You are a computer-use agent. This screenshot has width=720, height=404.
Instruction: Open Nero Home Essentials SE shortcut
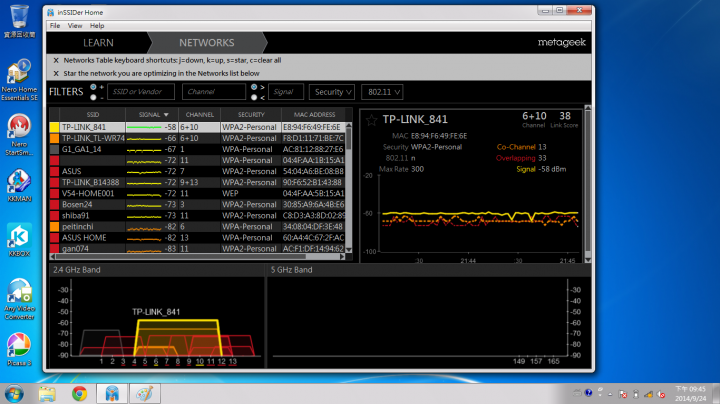[x=19, y=79]
